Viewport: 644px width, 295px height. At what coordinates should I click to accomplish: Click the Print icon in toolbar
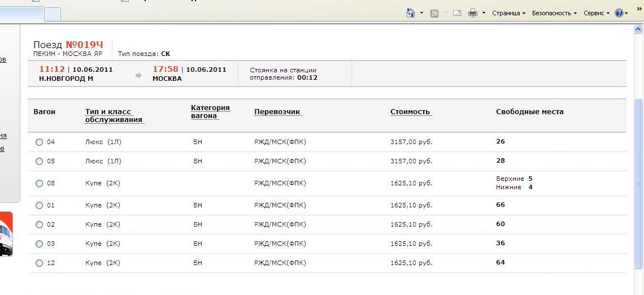tap(473, 13)
